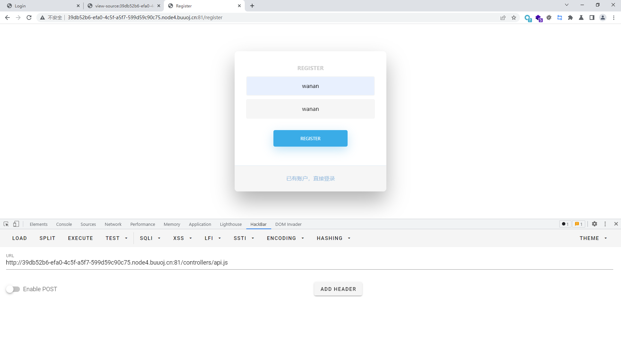Open the Elements DevTools tab

(x=38, y=224)
